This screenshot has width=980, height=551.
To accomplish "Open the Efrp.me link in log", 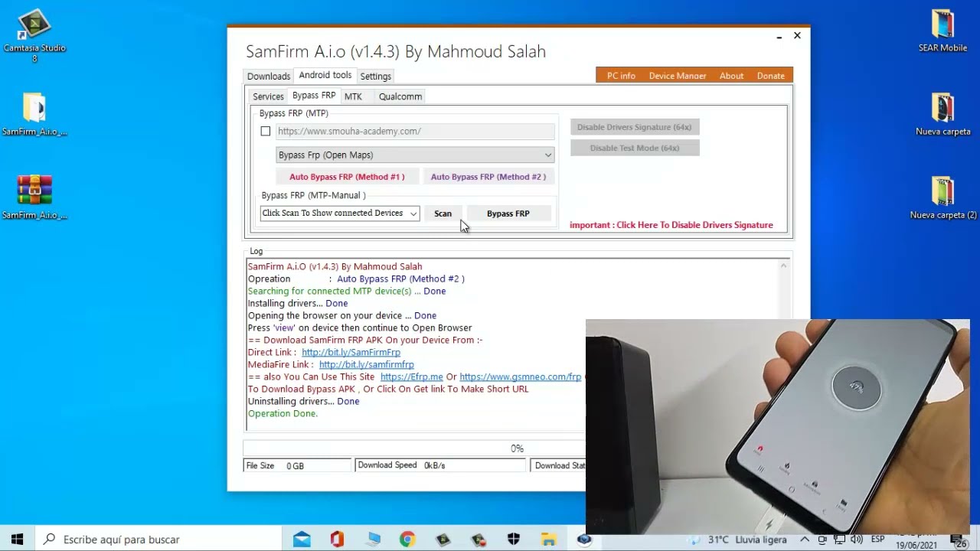I will 412,377.
